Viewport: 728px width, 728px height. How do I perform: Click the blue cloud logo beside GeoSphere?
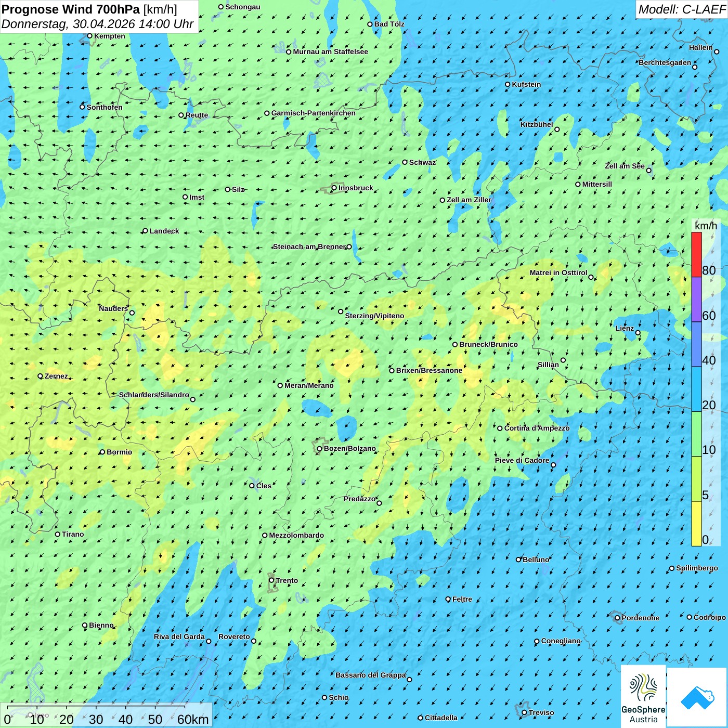click(x=697, y=697)
